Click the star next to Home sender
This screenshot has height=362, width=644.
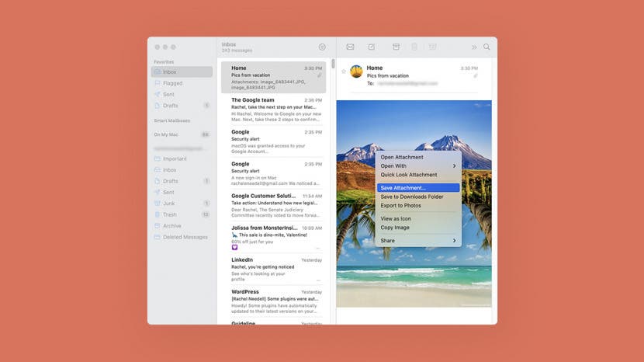point(344,71)
